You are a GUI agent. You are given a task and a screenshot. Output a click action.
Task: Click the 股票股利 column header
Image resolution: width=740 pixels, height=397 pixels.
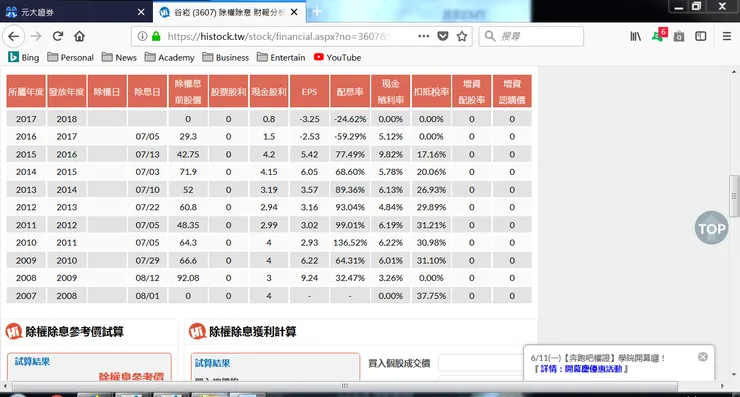pos(228,92)
